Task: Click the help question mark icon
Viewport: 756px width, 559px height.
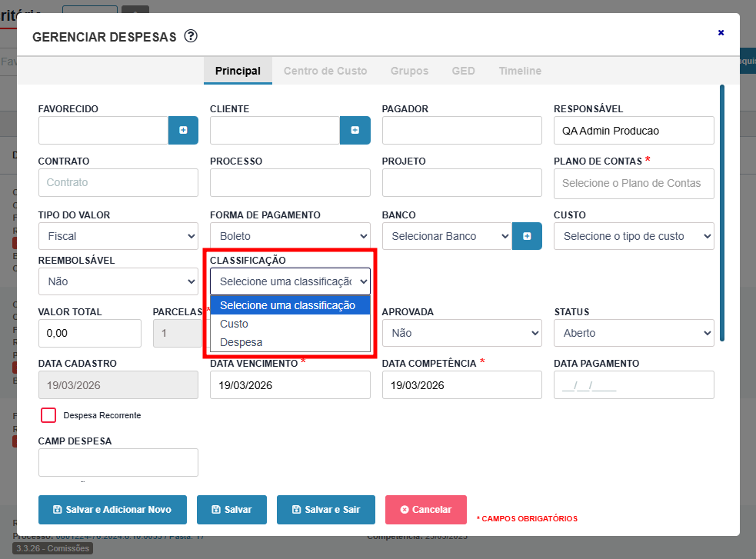Action: tap(191, 36)
